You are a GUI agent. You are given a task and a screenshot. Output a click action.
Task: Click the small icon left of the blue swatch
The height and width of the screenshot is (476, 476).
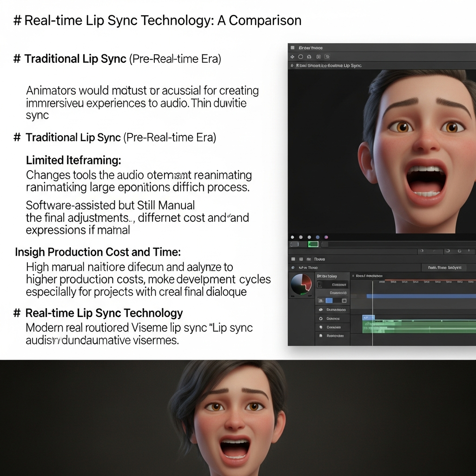coord(321,301)
